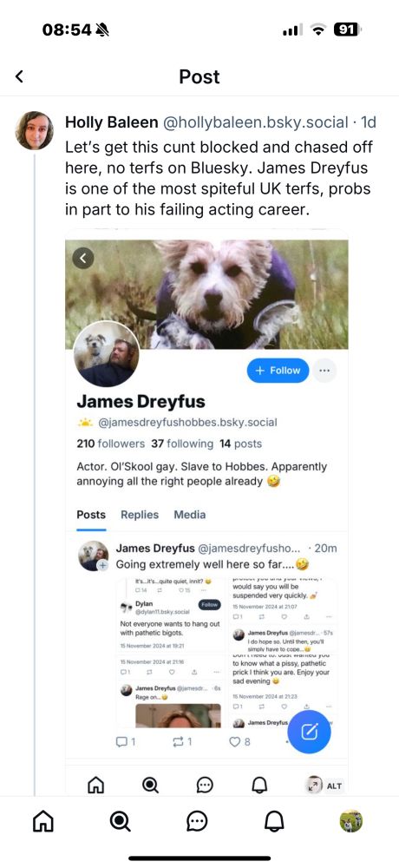Tap the expand icon next to ALT

click(314, 786)
